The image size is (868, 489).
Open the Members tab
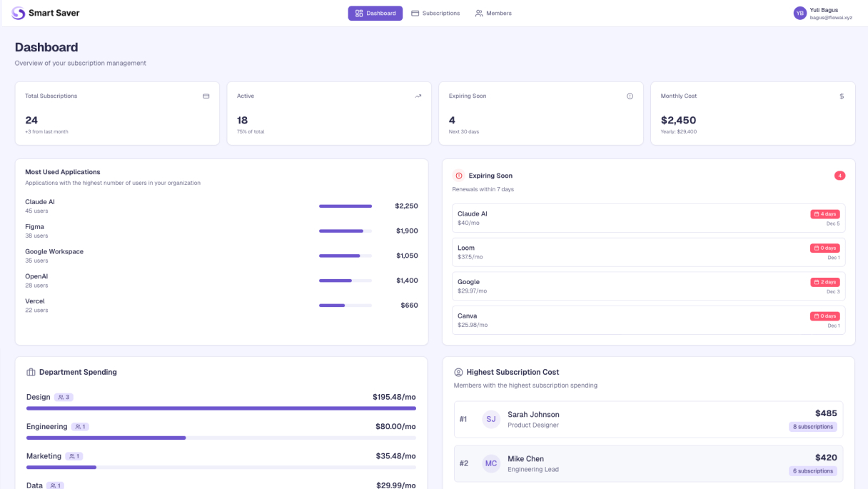[x=493, y=13]
